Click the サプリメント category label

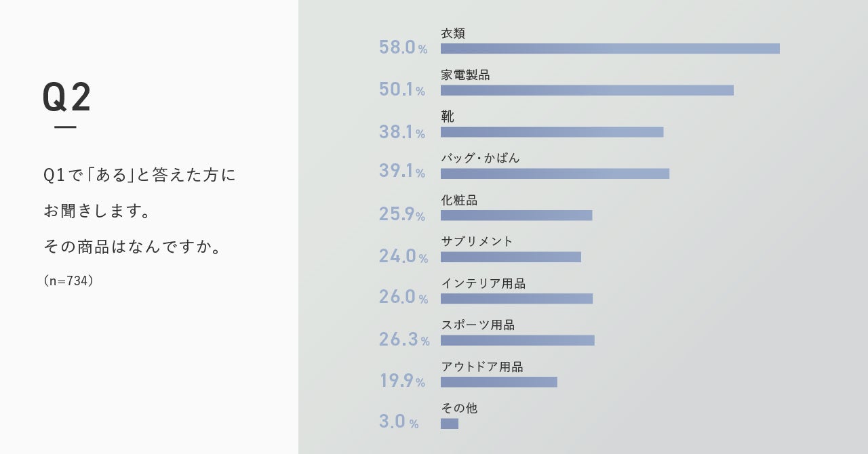(x=477, y=241)
